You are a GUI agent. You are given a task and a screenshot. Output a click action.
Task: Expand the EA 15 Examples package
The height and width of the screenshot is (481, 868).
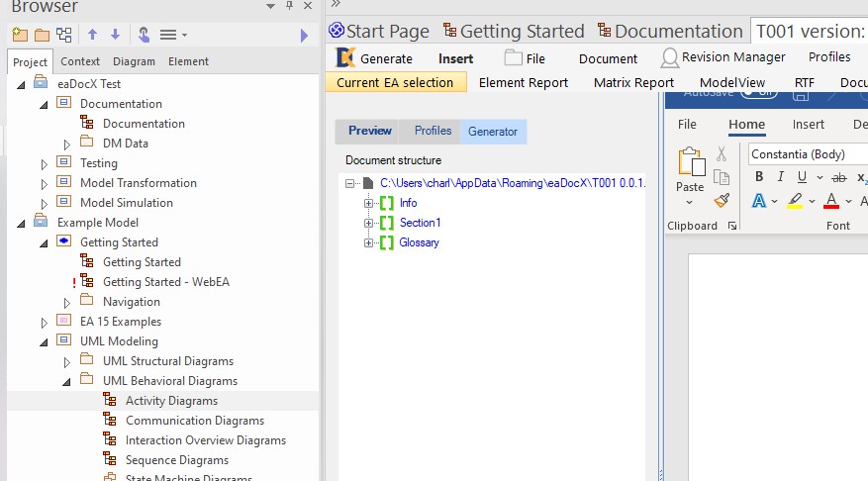45,323
